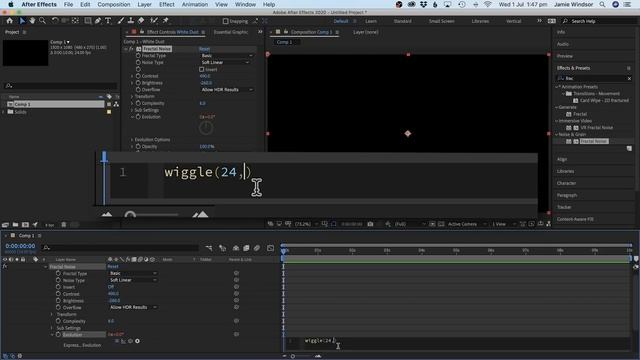Open the Composition menu
640x360 pixels.
tap(113, 4)
